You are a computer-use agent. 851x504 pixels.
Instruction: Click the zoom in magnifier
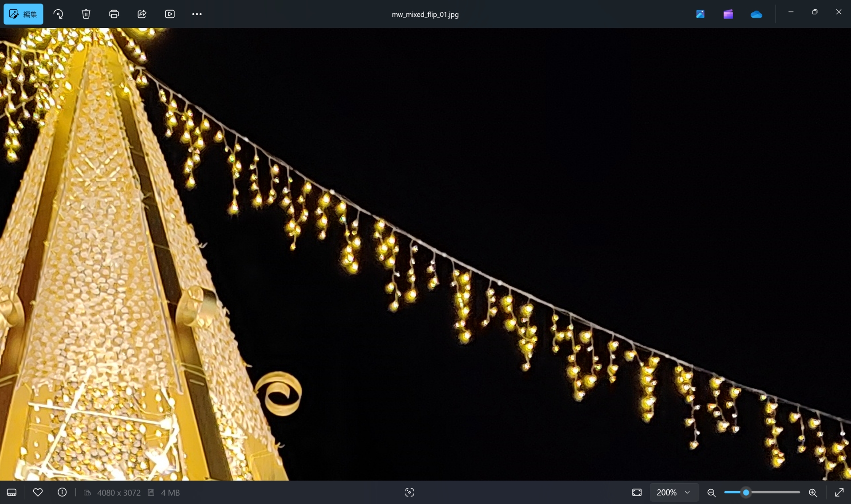coord(813,492)
